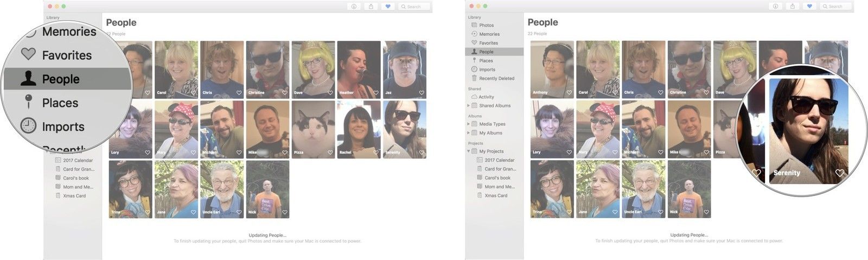Click the Info button in the right window toolbar

click(x=776, y=7)
